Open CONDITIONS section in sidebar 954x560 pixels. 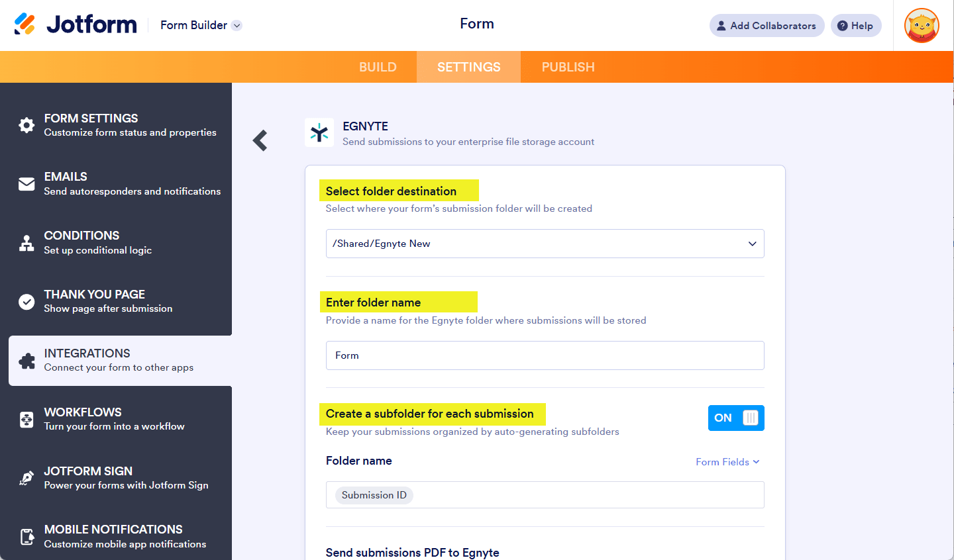[116, 243]
